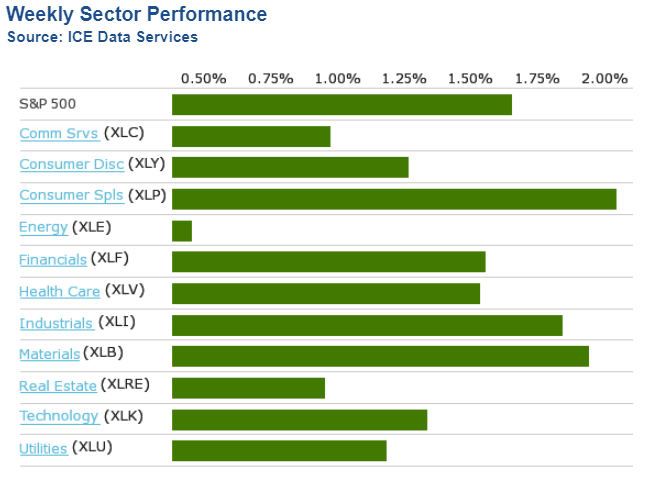Open the Health Care link
Image resolution: width=659 pixels, height=482 pixels.
[59, 292]
